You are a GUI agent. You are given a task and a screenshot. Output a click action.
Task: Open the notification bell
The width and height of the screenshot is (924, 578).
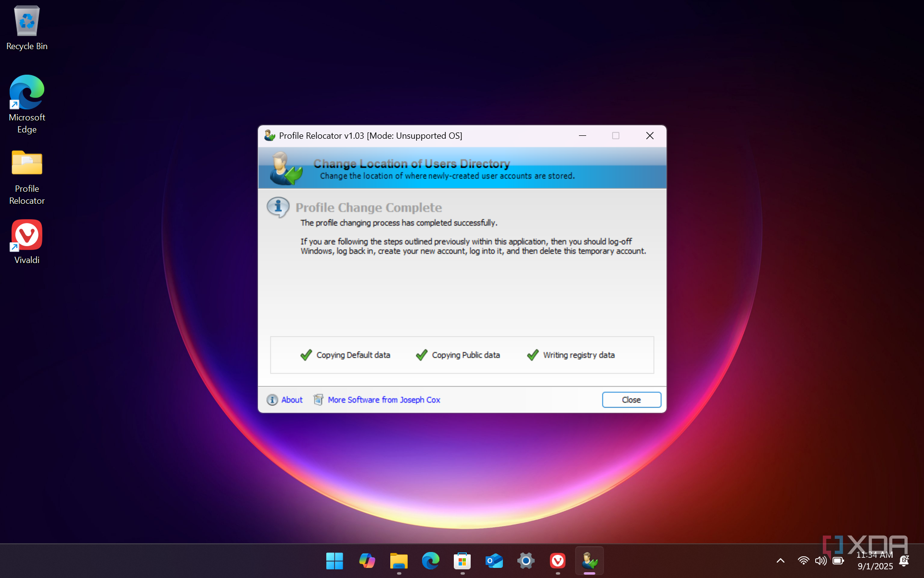point(904,561)
